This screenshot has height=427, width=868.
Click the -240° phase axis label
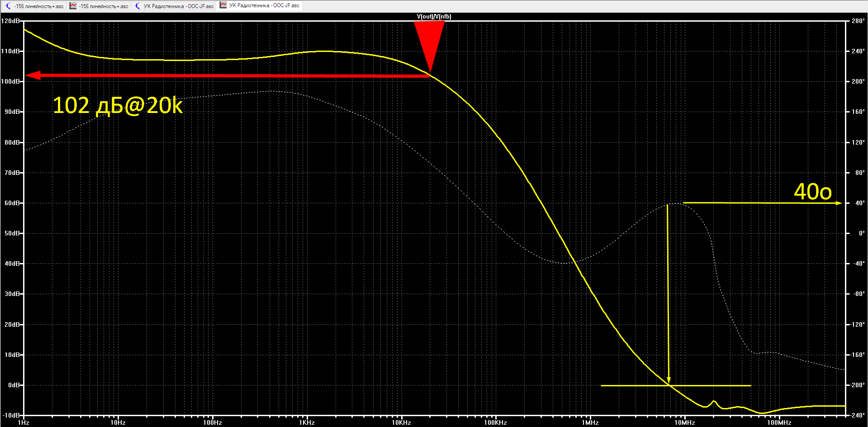point(858,415)
